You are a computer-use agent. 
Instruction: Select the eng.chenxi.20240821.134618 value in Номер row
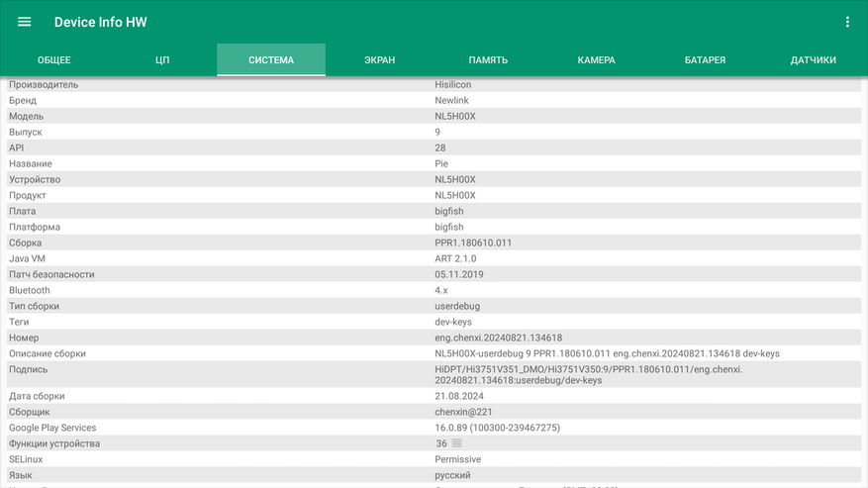click(x=498, y=338)
